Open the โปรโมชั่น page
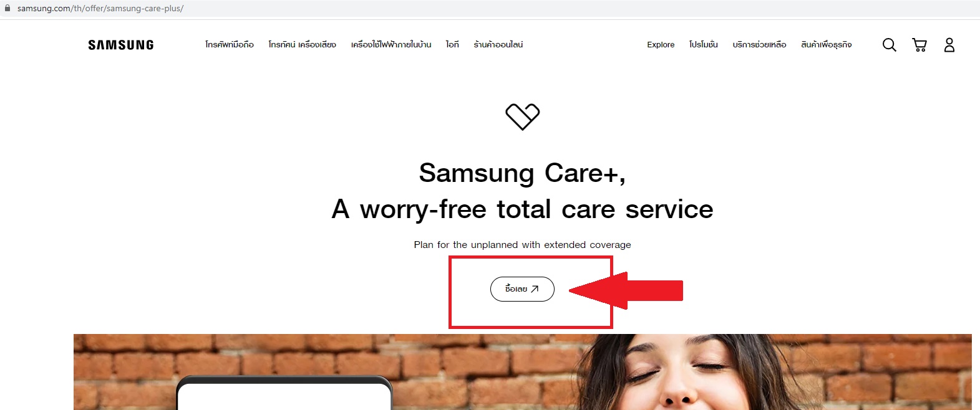980x410 pixels. tap(704, 45)
